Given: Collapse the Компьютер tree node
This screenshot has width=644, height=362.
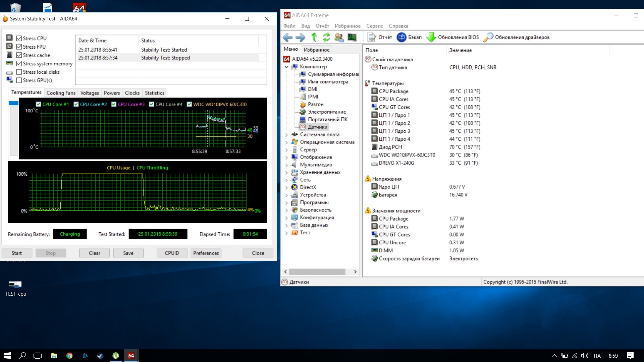Looking at the screenshot, I should tap(286, 67).
